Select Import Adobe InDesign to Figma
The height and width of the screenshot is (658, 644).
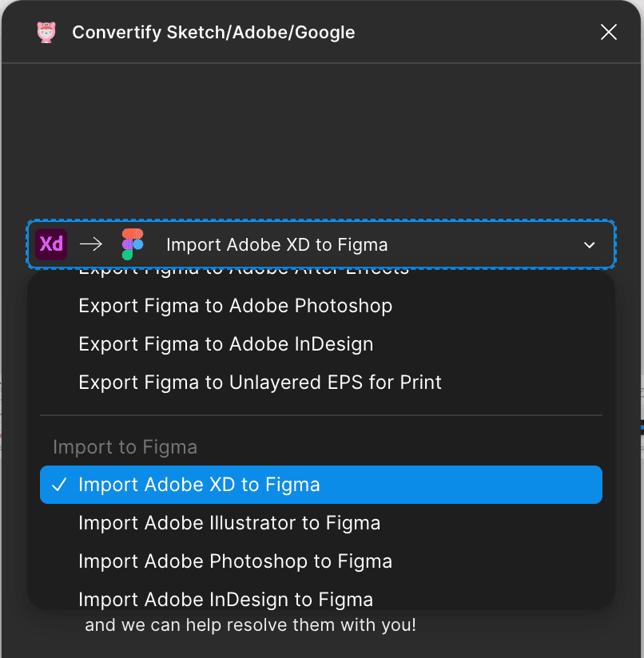pyautogui.click(x=225, y=599)
